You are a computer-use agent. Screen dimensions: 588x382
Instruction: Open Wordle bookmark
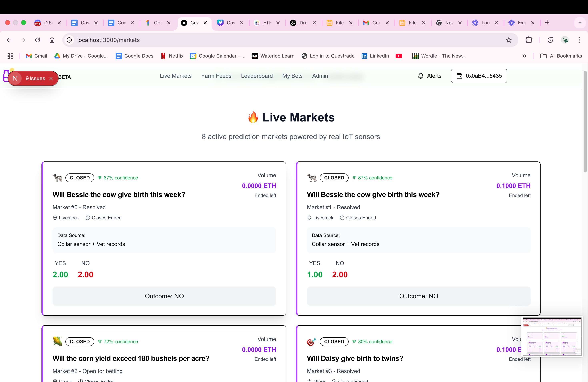point(439,56)
